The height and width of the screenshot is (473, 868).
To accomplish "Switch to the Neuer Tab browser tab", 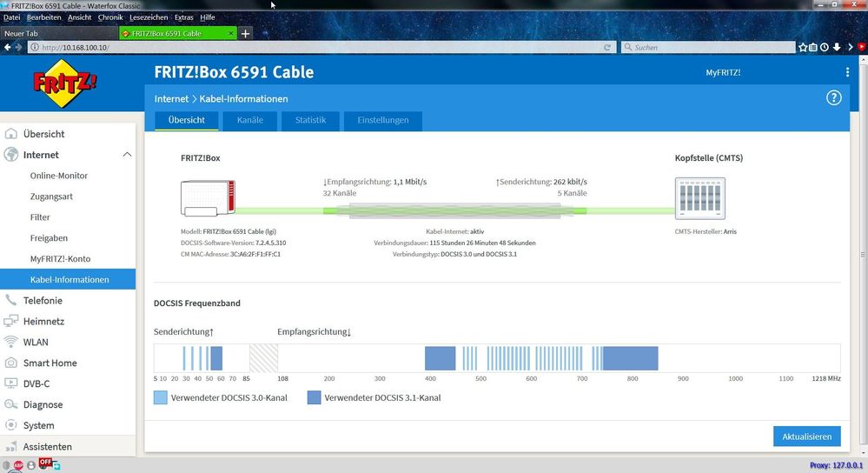I will point(59,33).
